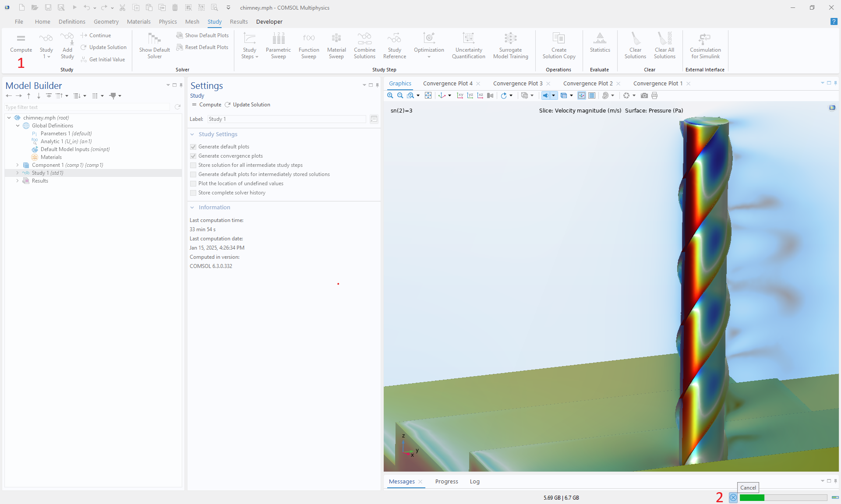
Task: Click Cosimulation for Simulink icon
Action: pyautogui.click(x=705, y=45)
